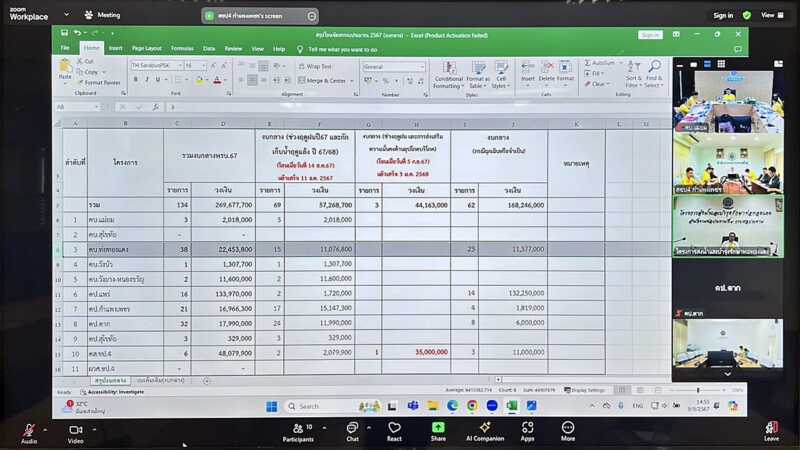Click the React icon
This screenshot has height=450, width=800.
click(x=394, y=427)
